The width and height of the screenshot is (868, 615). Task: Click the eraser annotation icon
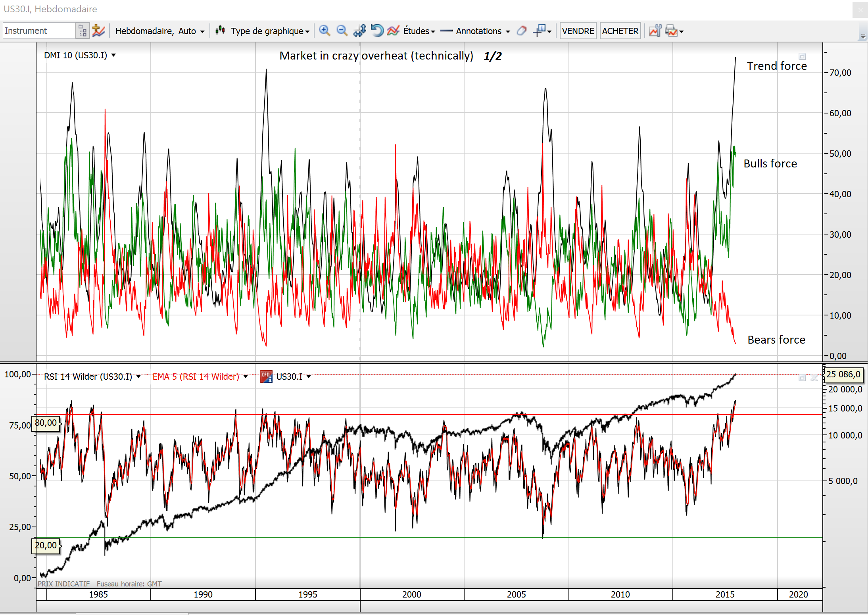pyautogui.click(x=522, y=31)
